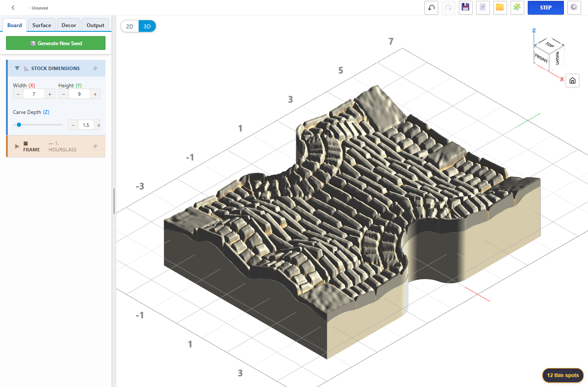Expand the Frame section
The image size is (588, 387).
pyautogui.click(x=17, y=146)
